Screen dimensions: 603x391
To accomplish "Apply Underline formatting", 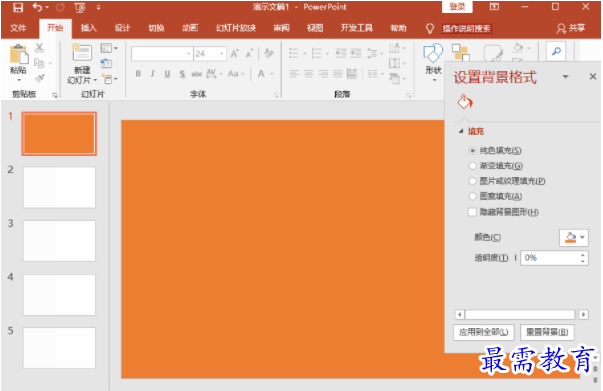I will (x=167, y=73).
